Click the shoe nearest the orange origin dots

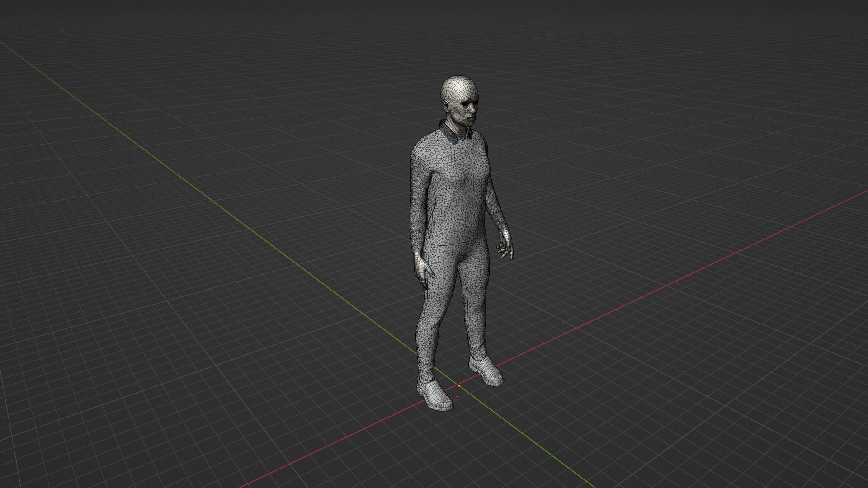434,395
